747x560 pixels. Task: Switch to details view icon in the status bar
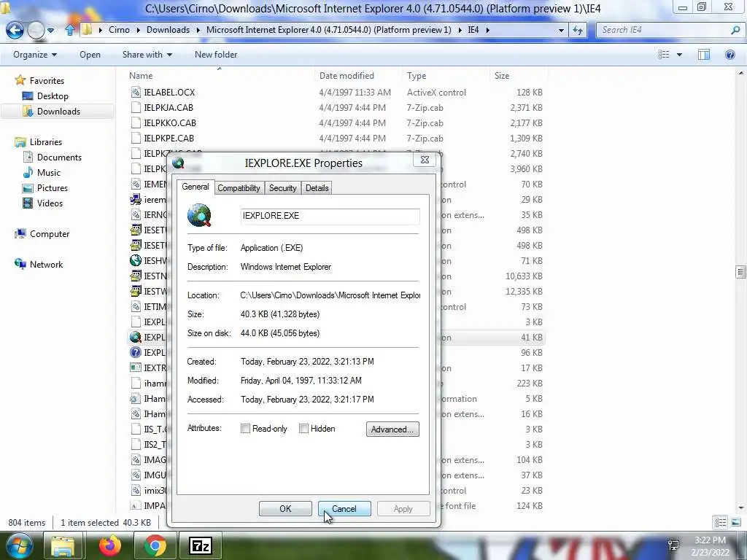[720, 523]
